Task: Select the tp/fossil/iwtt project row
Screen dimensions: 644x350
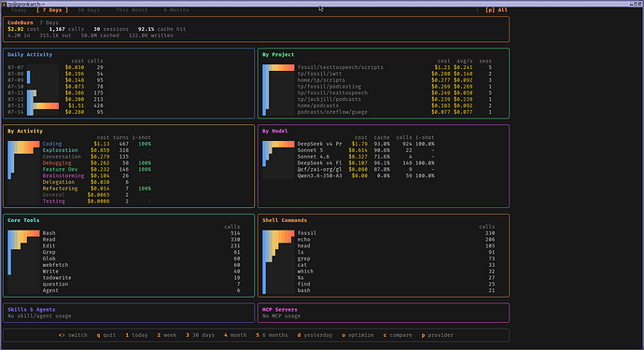Action: (377, 74)
